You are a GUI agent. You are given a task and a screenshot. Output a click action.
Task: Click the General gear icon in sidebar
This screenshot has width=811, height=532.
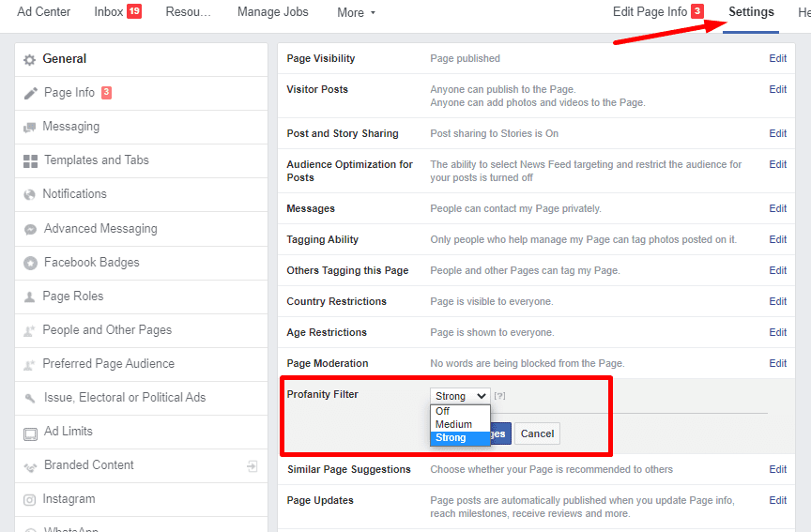click(29, 59)
